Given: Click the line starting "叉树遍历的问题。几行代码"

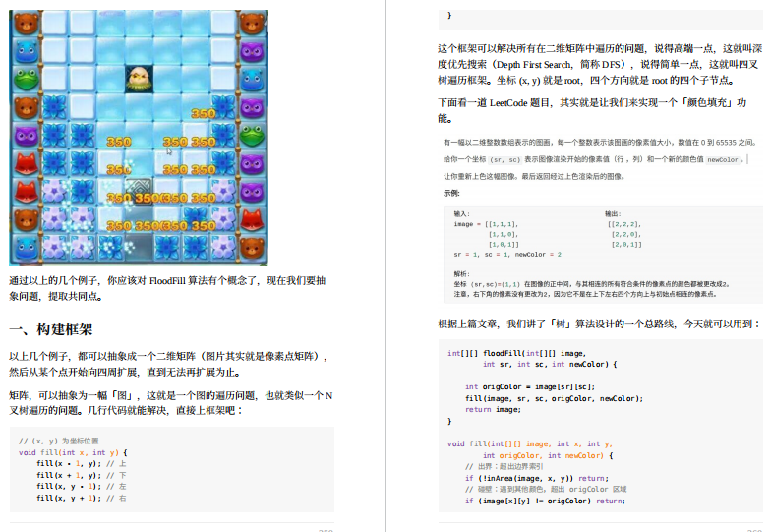Looking at the screenshot, I should coord(126,410).
